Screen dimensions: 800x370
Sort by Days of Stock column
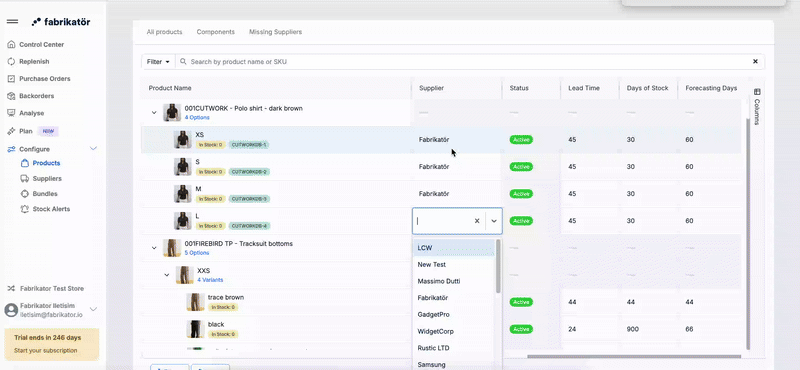point(647,88)
